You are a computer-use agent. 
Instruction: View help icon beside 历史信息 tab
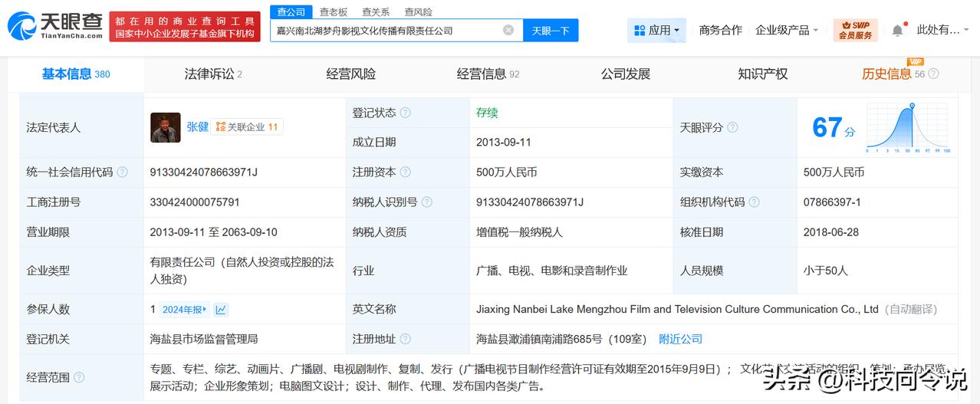pos(933,74)
